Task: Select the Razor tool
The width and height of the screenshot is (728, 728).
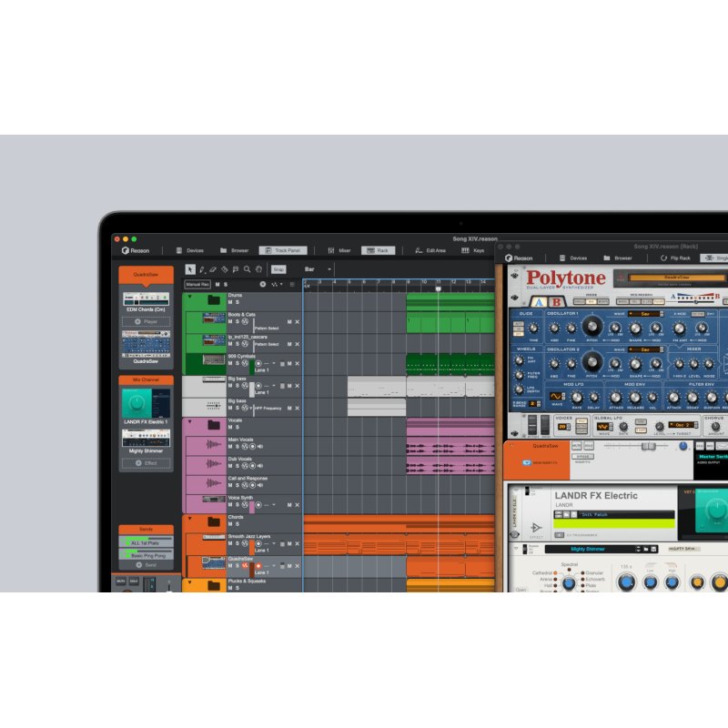Action: point(225,269)
